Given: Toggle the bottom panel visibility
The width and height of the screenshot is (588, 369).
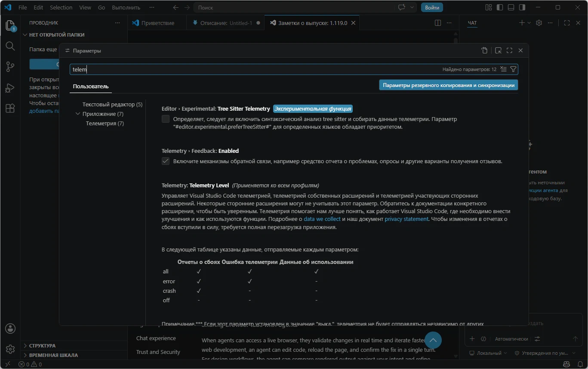Looking at the screenshot, I should (511, 7).
